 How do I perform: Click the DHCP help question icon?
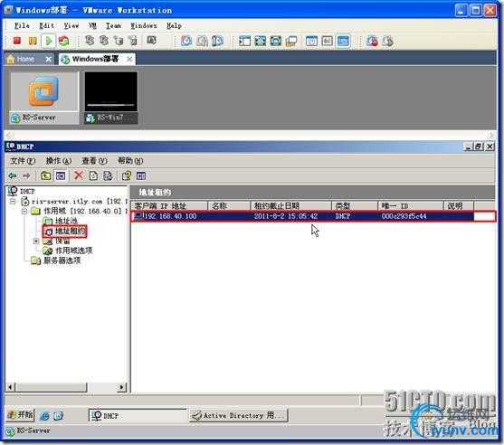point(127,175)
